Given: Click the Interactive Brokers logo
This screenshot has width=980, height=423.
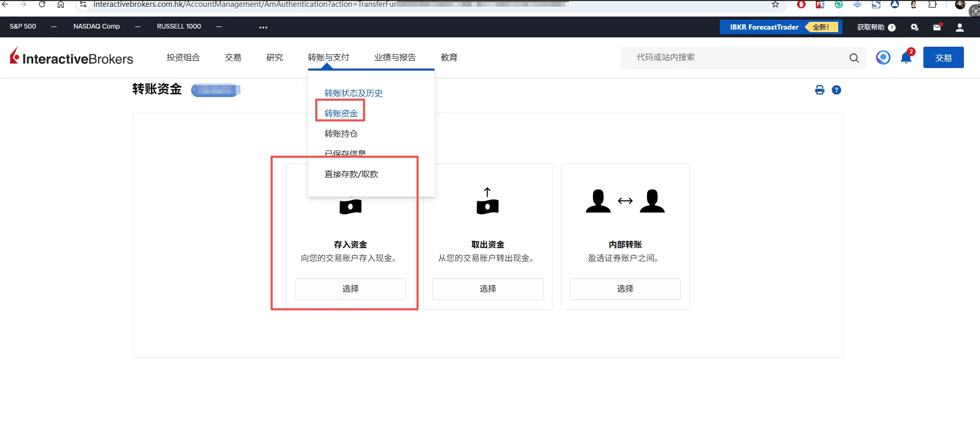Looking at the screenshot, I should coord(72,57).
